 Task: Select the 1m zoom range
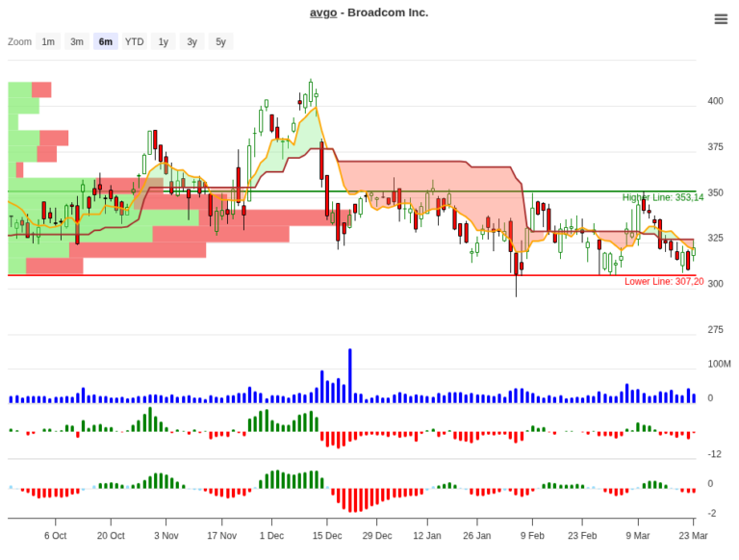pyautogui.click(x=48, y=41)
